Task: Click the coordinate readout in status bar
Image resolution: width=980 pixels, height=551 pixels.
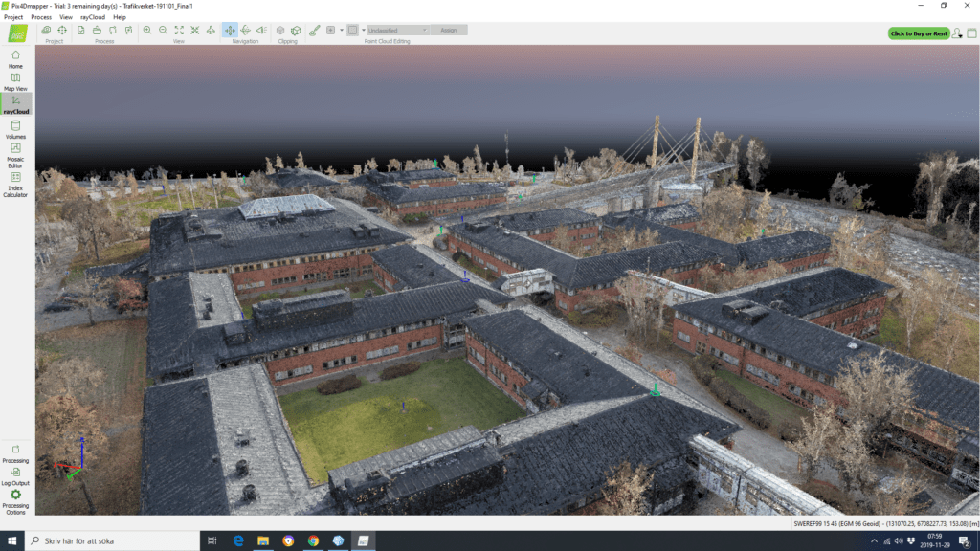Action: pos(885,524)
